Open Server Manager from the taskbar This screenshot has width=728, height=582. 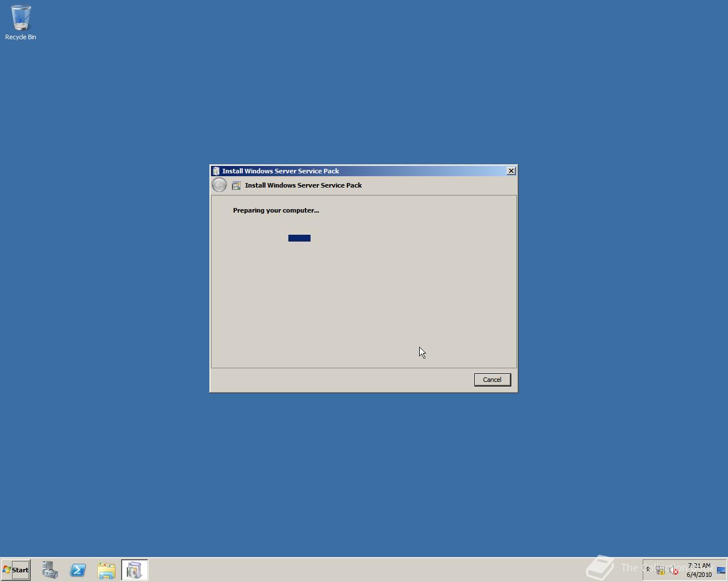point(50,569)
